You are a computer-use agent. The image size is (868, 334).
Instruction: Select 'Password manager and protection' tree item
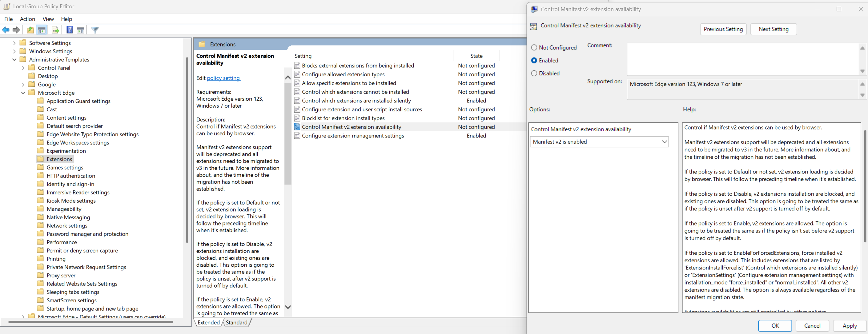(87, 234)
